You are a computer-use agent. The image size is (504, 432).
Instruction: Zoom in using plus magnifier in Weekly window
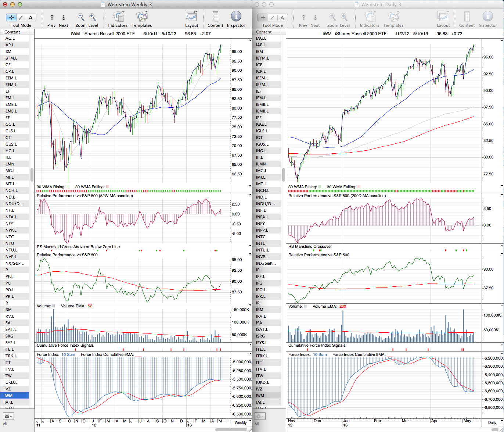[x=93, y=17]
